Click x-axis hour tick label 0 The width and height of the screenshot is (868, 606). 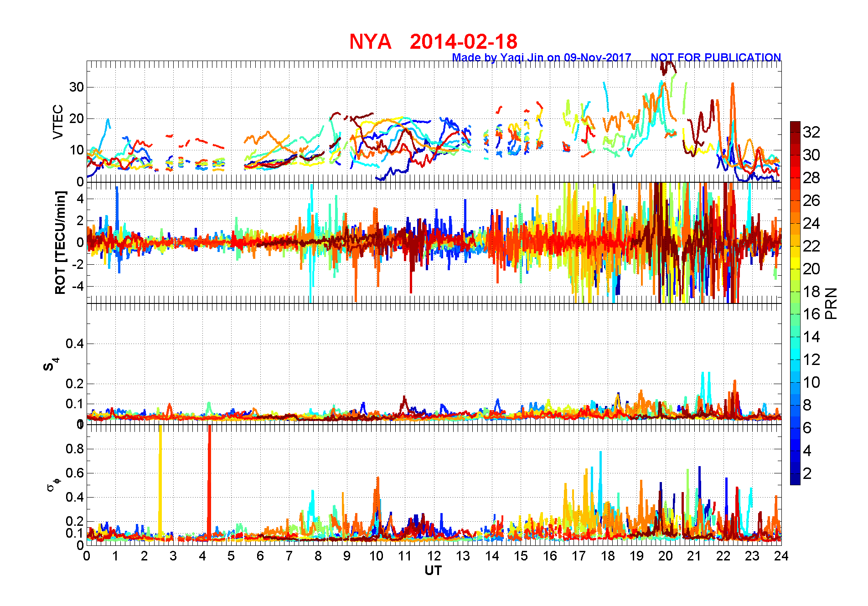[x=87, y=556]
